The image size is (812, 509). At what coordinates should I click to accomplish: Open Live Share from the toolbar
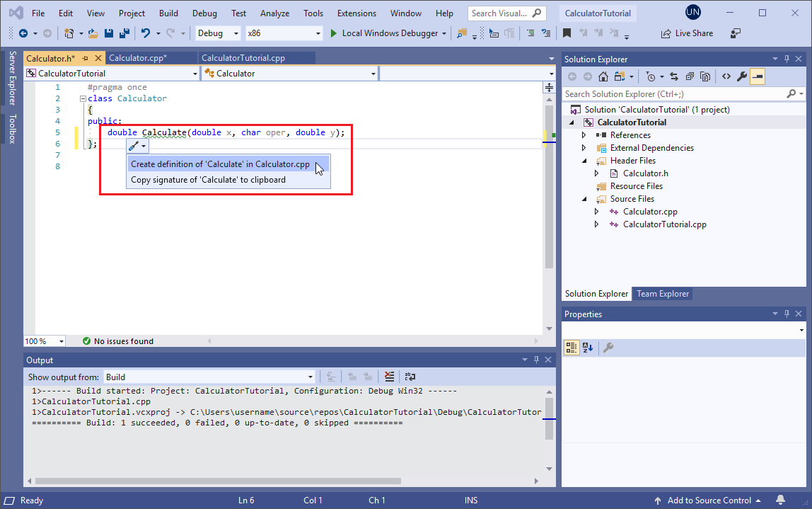click(x=686, y=33)
